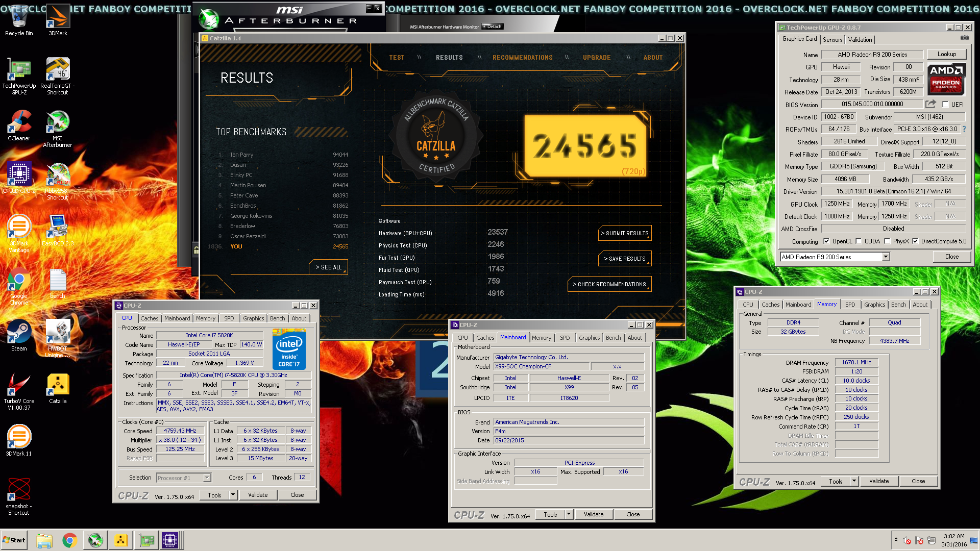Open SPD tab in CPU-Z Memory window
This screenshot has height=551, width=980.
tap(850, 305)
